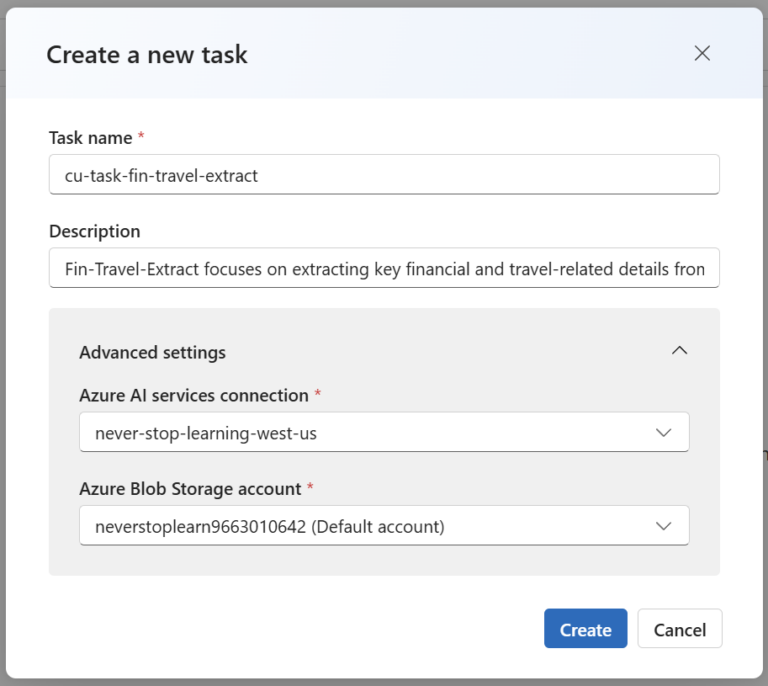
Task: Click the Blob Storage dropdown chevron icon
Action: pos(663,526)
